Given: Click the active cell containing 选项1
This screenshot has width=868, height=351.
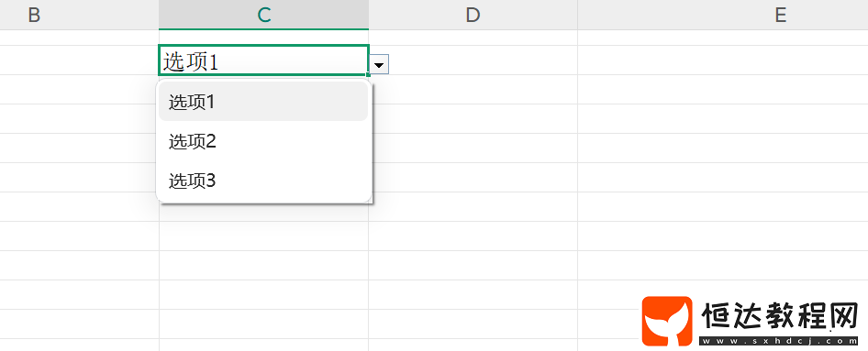Looking at the screenshot, I should 263,60.
